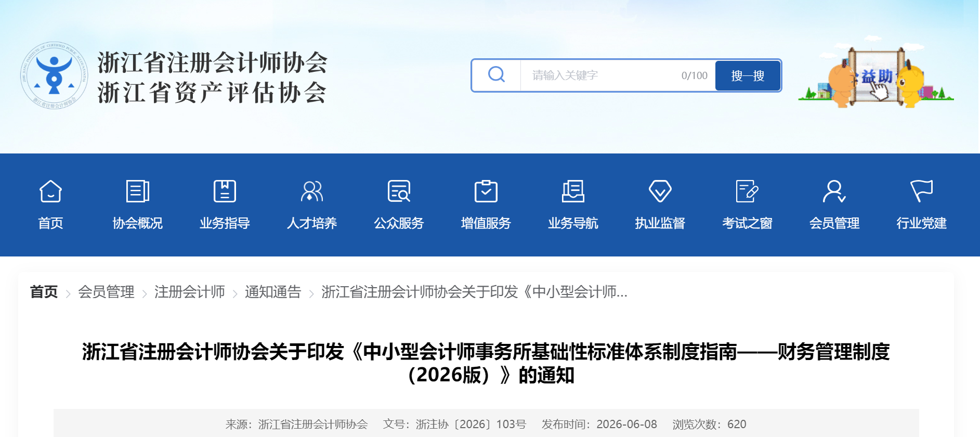The width and height of the screenshot is (980, 437).
Task: Click the 协会概况 document icon
Action: point(138,191)
